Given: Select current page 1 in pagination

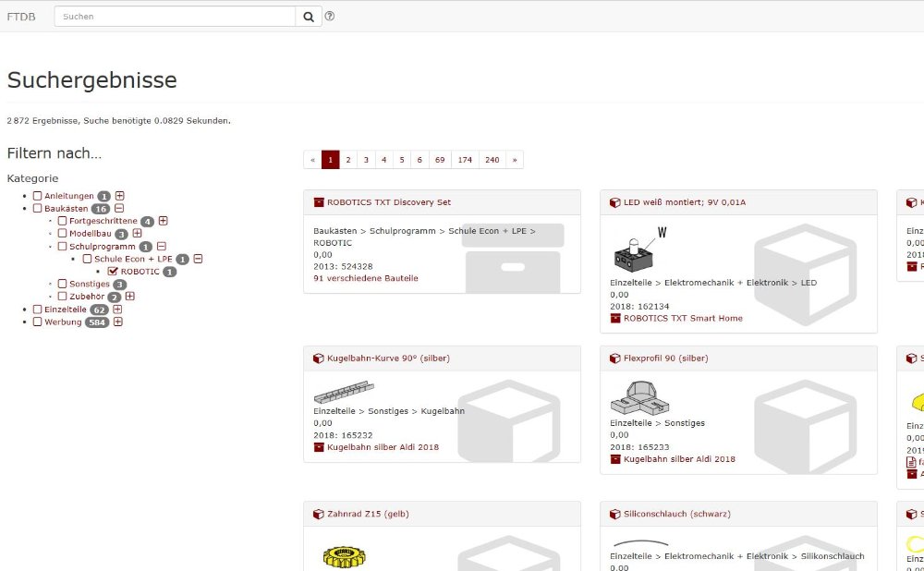Looking at the screenshot, I should pyautogui.click(x=331, y=160).
